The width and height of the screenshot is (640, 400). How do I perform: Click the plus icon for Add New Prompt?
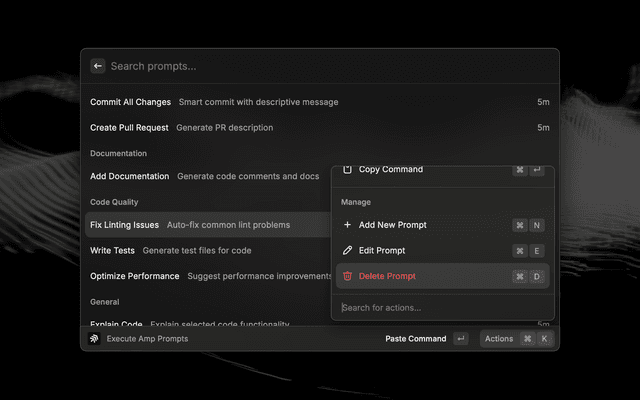347,225
